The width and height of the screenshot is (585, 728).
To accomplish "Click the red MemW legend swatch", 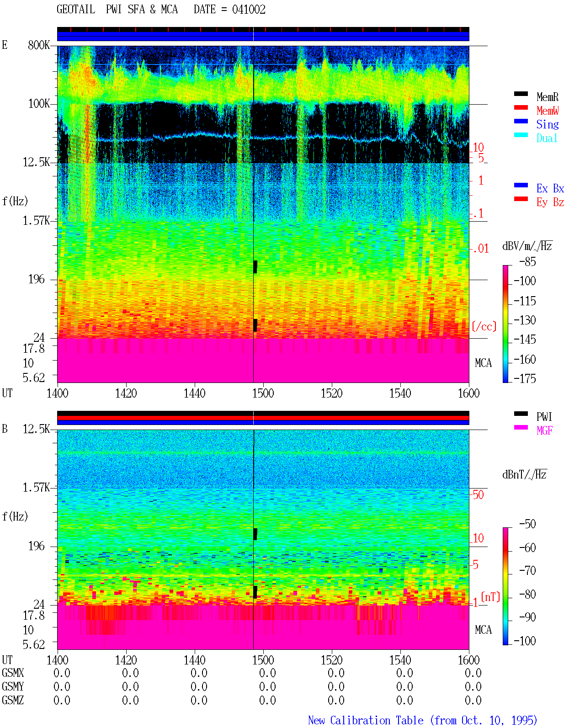I will click(521, 108).
